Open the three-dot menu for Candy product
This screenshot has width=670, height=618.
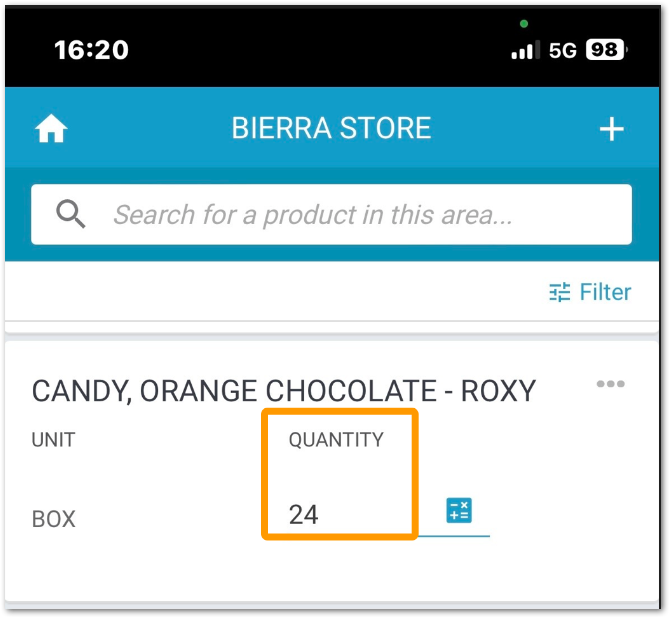point(611,384)
